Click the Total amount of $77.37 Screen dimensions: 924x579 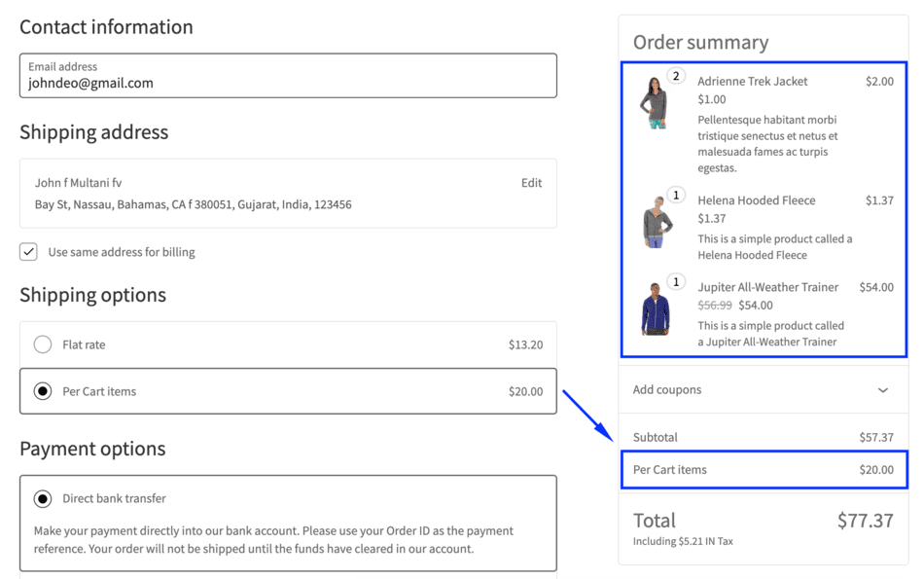pyautogui.click(x=864, y=521)
